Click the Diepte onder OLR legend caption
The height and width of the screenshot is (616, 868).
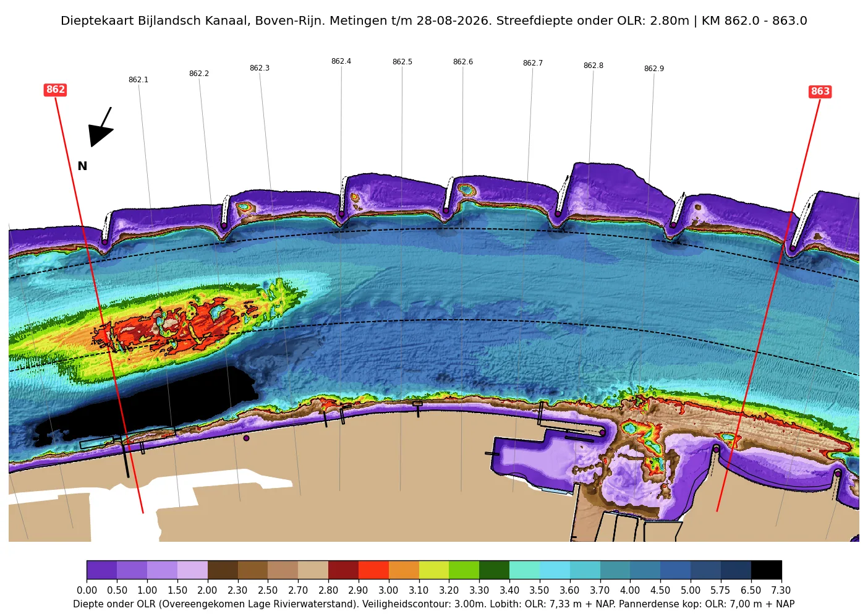(433, 604)
